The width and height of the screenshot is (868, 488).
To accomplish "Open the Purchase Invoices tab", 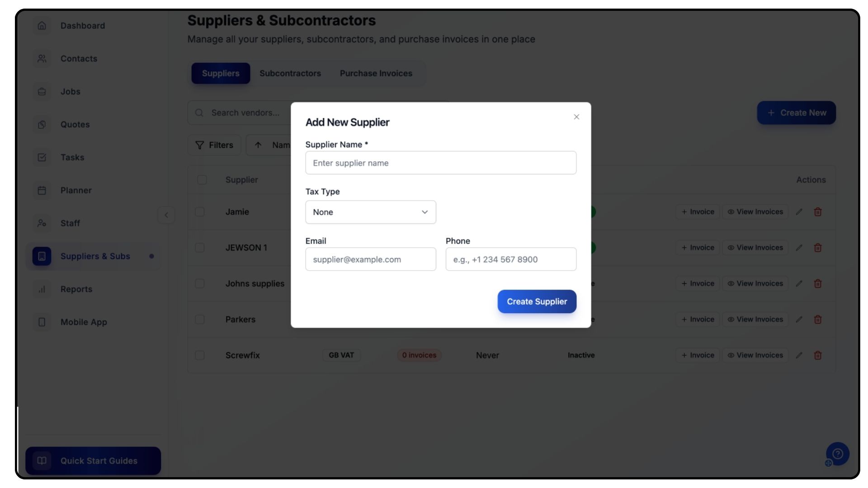I will [x=376, y=74].
